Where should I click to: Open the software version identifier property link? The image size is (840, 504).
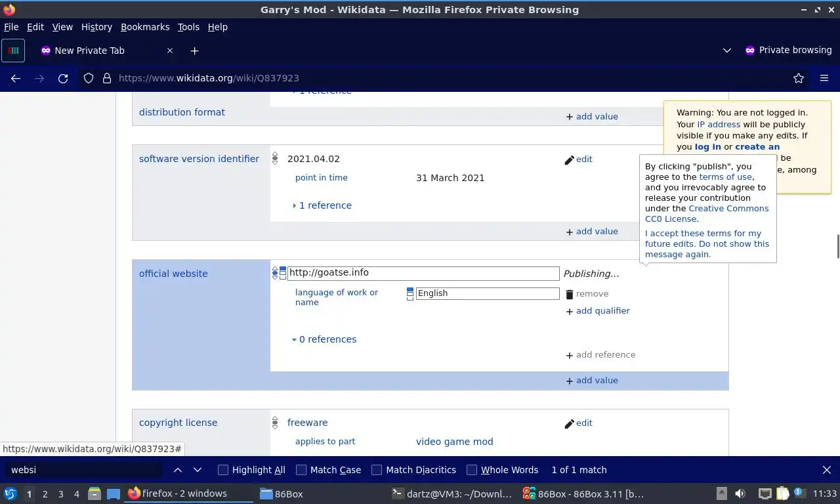point(199,159)
